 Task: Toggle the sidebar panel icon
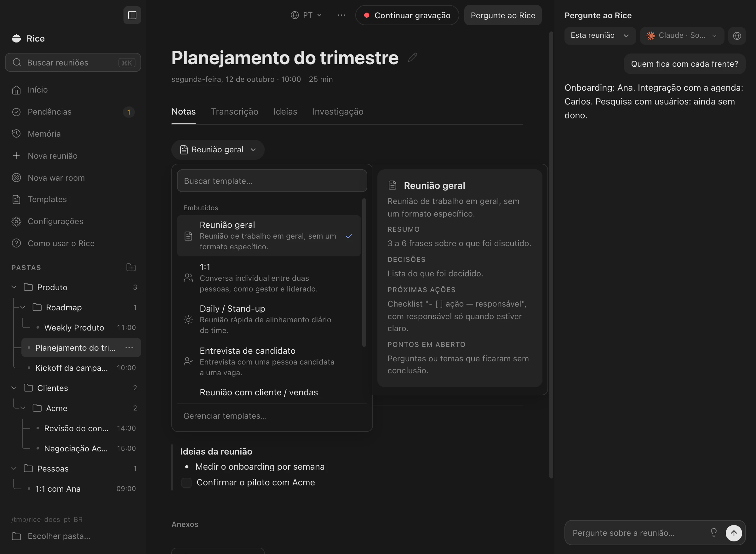(132, 15)
